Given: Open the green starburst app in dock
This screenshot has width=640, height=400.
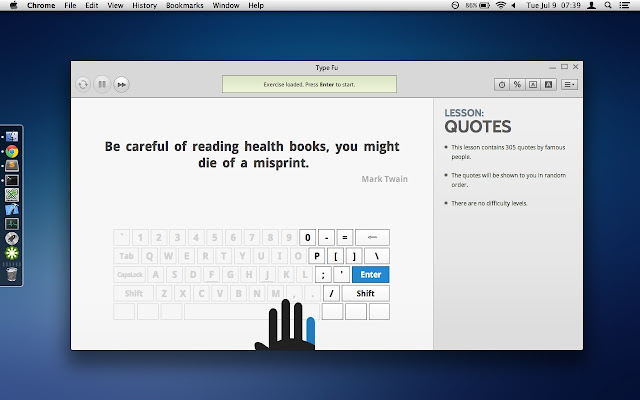Looking at the screenshot, I should [x=12, y=253].
